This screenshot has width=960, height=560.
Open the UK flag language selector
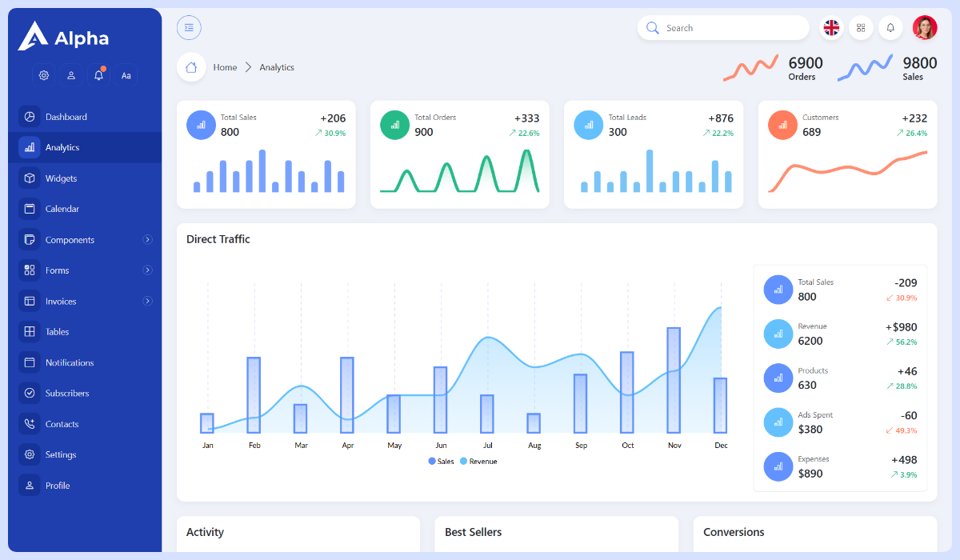831,27
